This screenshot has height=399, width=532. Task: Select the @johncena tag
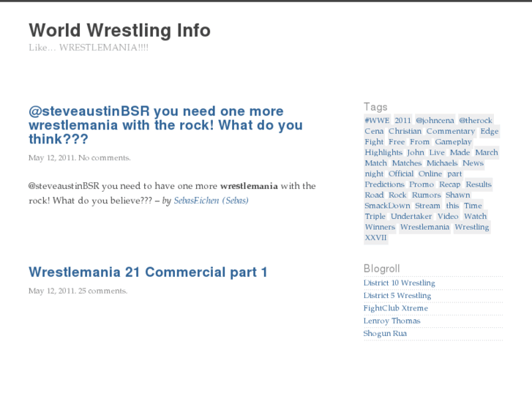coord(435,121)
